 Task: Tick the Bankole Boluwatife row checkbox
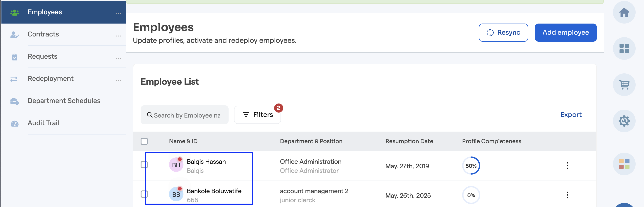[x=144, y=194]
